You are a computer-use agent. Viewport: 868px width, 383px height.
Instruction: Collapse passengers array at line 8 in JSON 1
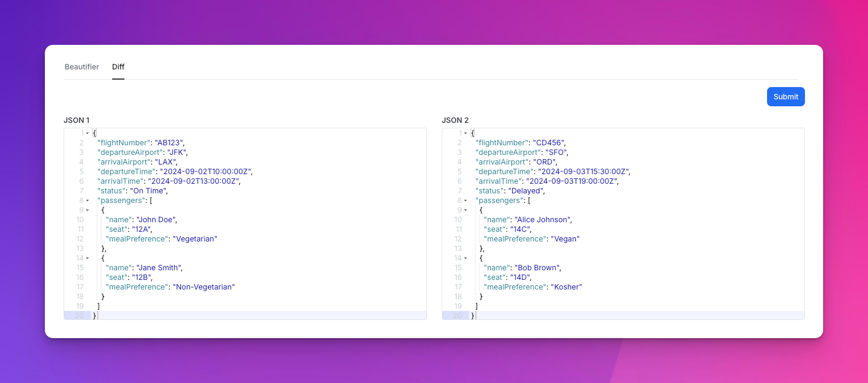[x=88, y=200]
